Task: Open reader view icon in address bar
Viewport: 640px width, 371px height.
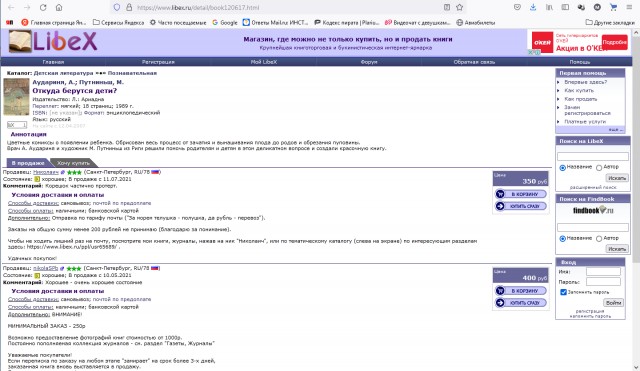Action: click(447, 7)
